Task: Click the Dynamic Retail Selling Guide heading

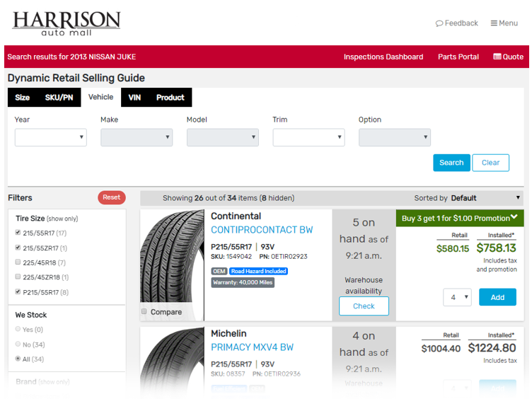Action: (x=76, y=78)
